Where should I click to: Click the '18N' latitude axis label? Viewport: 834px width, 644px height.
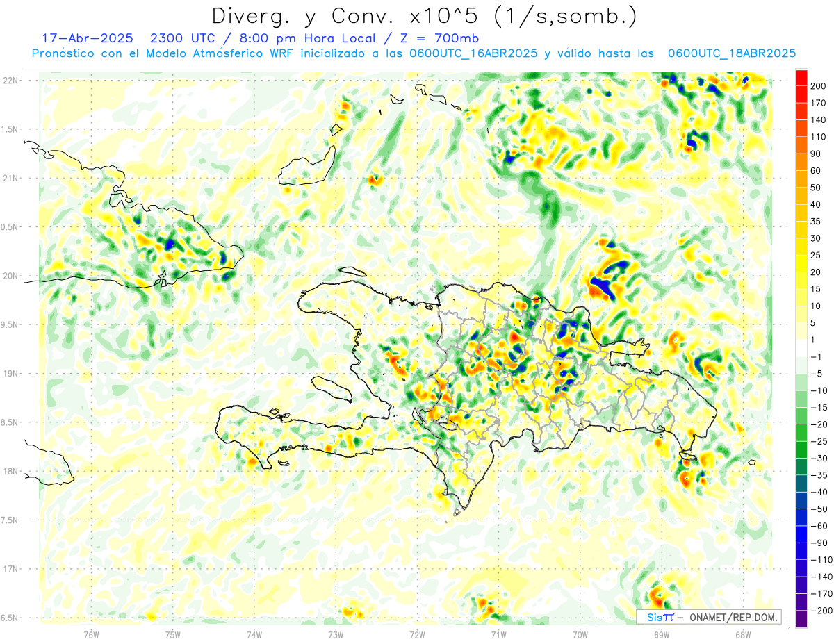pyautogui.click(x=10, y=471)
